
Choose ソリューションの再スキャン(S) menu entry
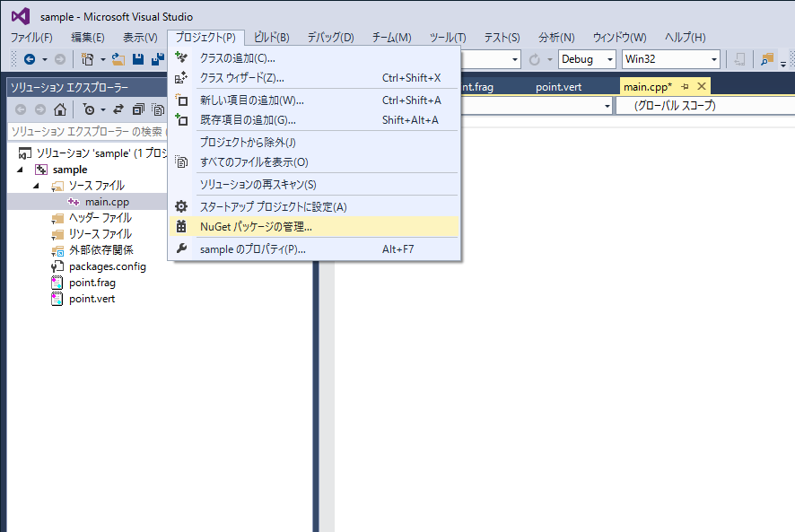point(314,185)
